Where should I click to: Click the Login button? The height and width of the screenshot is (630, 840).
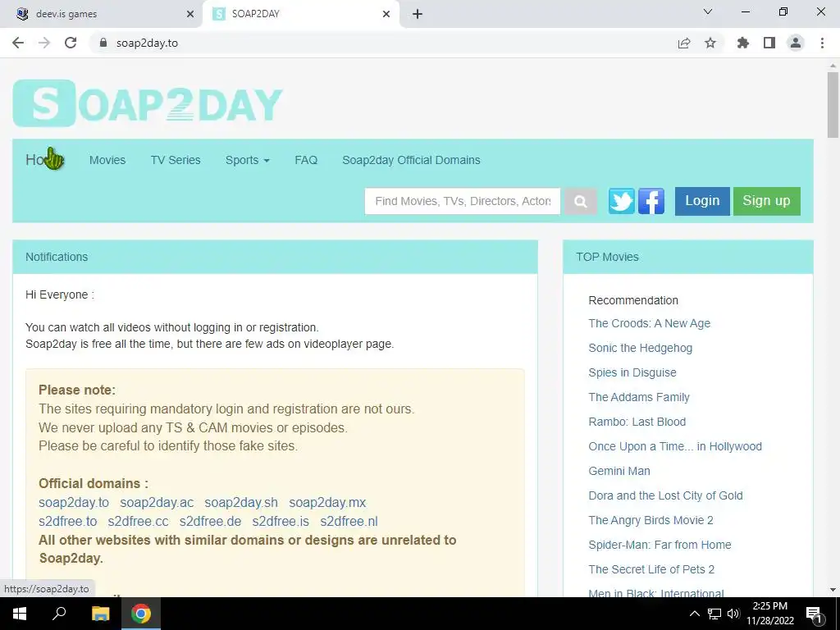pyautogui.click(x=702, y=201)
